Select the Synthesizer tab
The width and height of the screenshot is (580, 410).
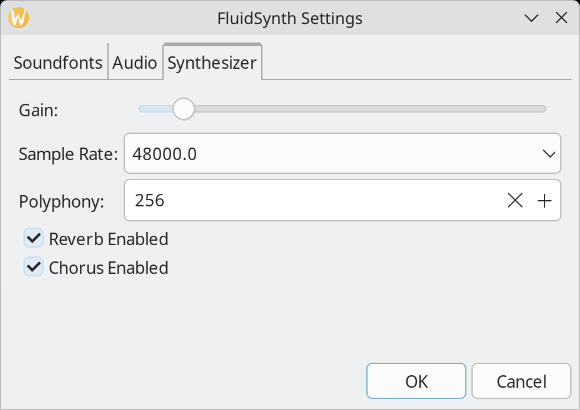click(212, 62)
